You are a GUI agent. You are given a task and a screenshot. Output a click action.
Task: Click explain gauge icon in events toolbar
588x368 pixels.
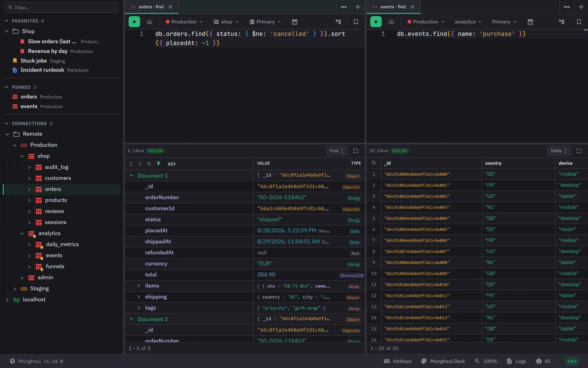tap(391, 22)
